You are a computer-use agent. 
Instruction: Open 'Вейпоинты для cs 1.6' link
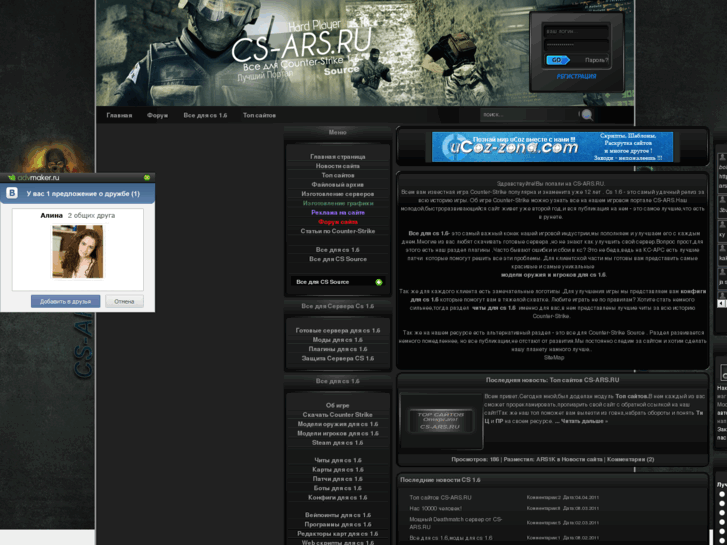(x=338, y=515)
